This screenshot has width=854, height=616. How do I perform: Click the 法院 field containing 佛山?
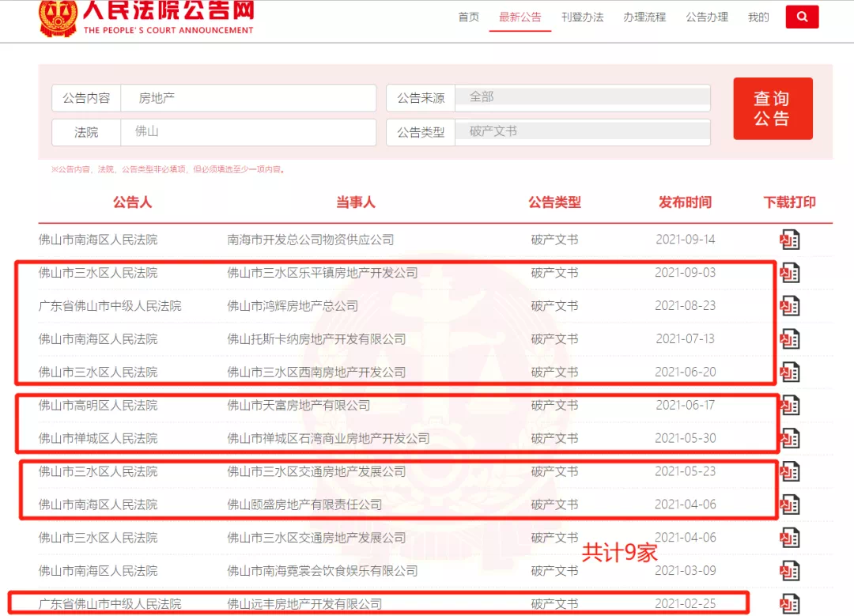click(249, 132)
